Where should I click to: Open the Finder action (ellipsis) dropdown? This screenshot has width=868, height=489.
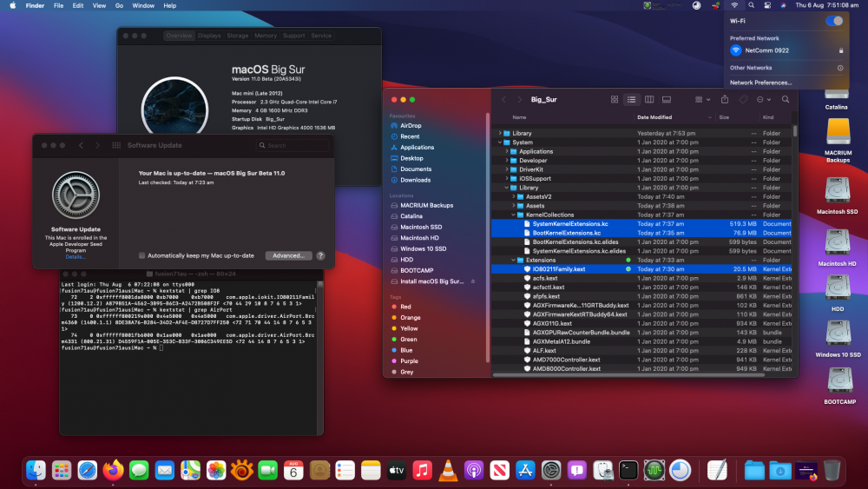(x=763, y=100)
